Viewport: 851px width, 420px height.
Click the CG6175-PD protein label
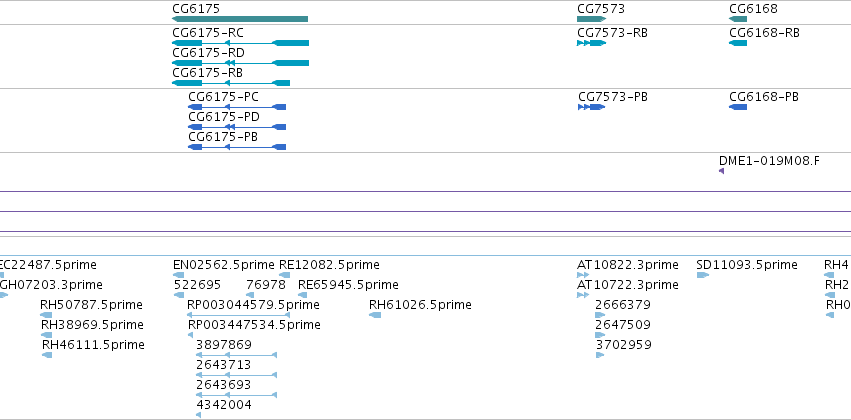(224, 117)
